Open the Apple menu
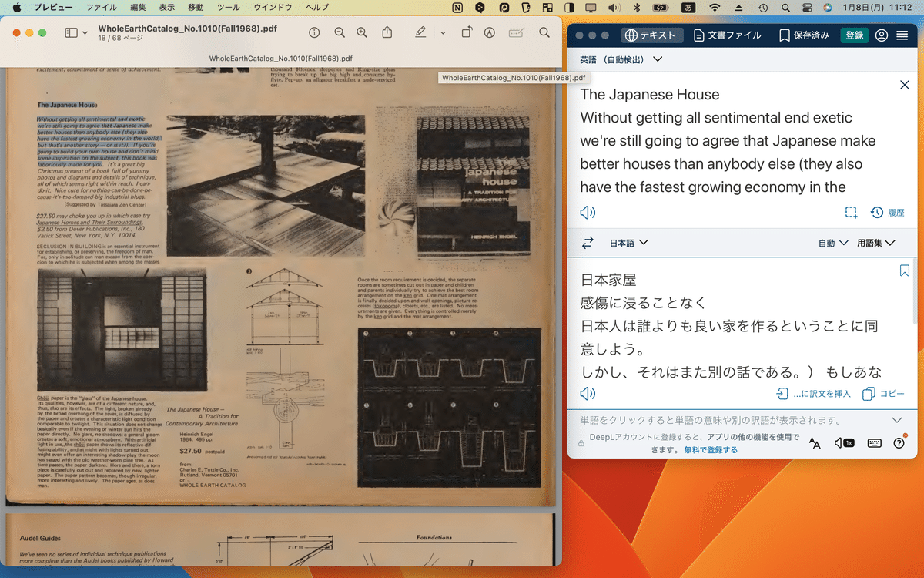 pyautogui.click(x=16, y=8)
